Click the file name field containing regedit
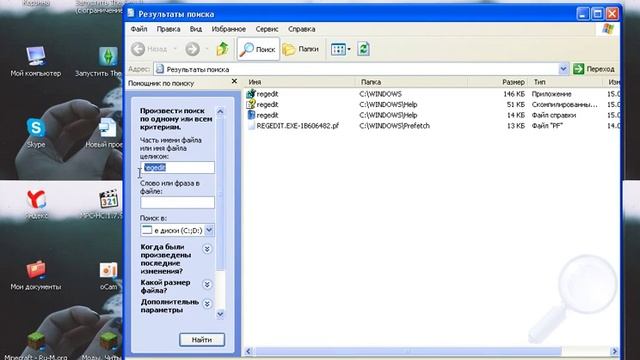 pos(177,167)
